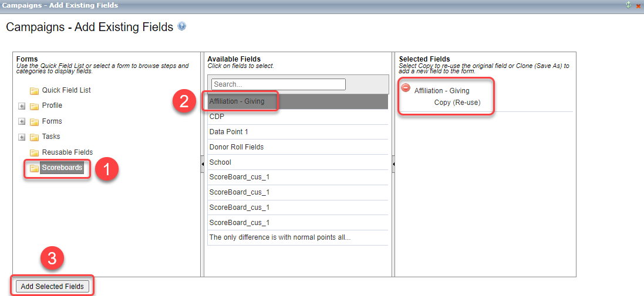Click the help icon beside the page title

182,26
